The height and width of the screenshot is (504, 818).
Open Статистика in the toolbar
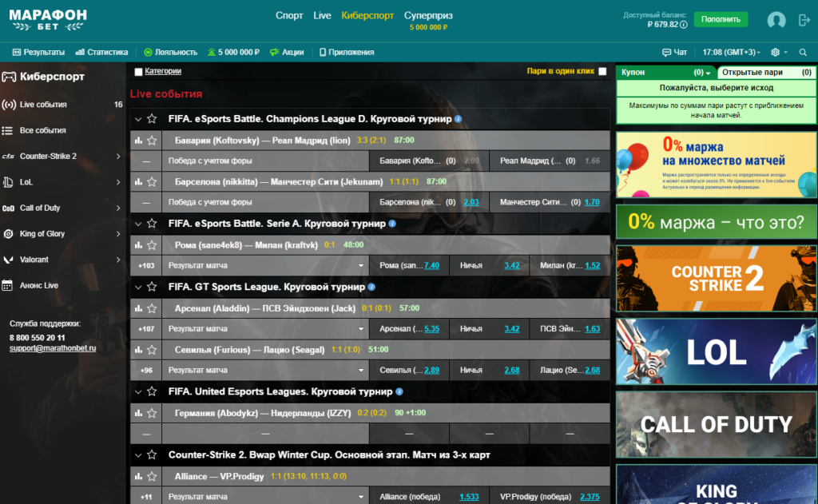click(101, 52)
